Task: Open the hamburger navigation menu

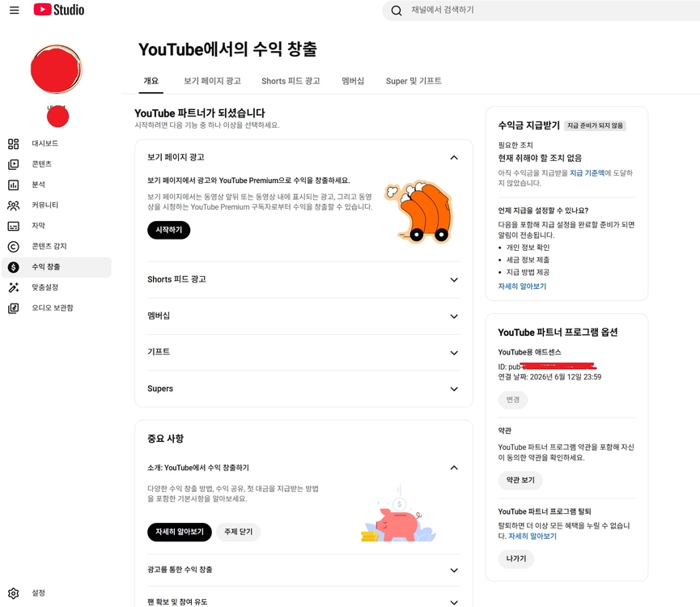Action: click(x=15, y=10)
